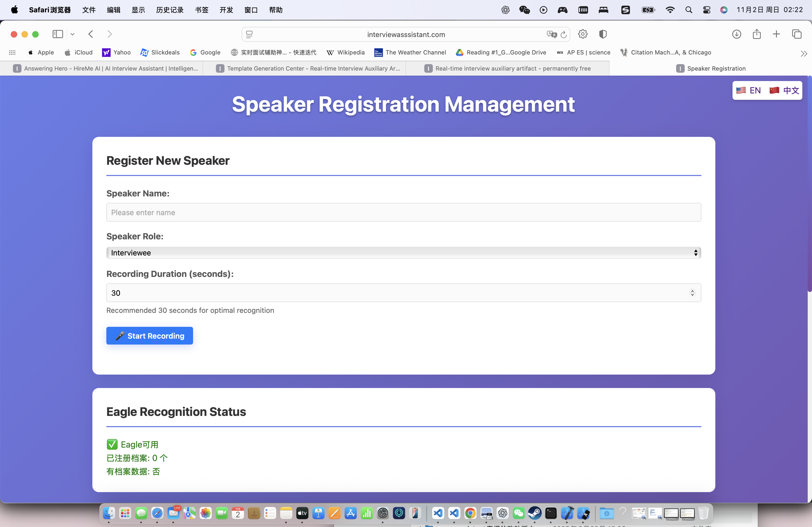The width and height of the screenshot is (812, 527).
Task: Launch Steam from the Dock
Action: tap(535, 513)
